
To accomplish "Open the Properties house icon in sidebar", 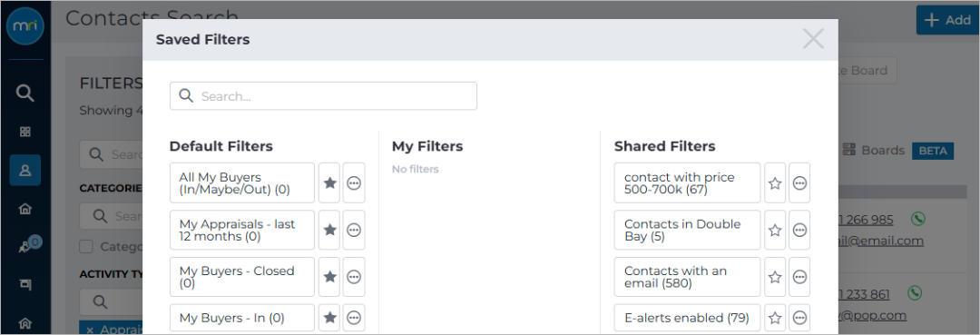I will 25,208.
